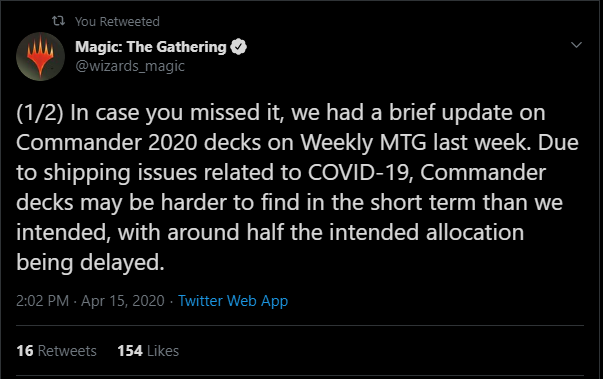Click the words being delayed in tweet

pos(90,263)
